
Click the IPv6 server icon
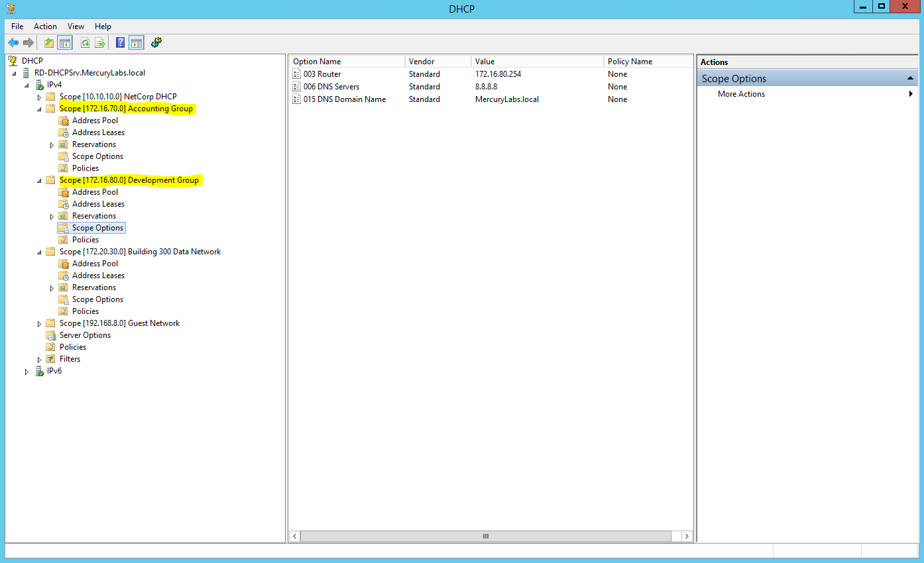point(40,371)
